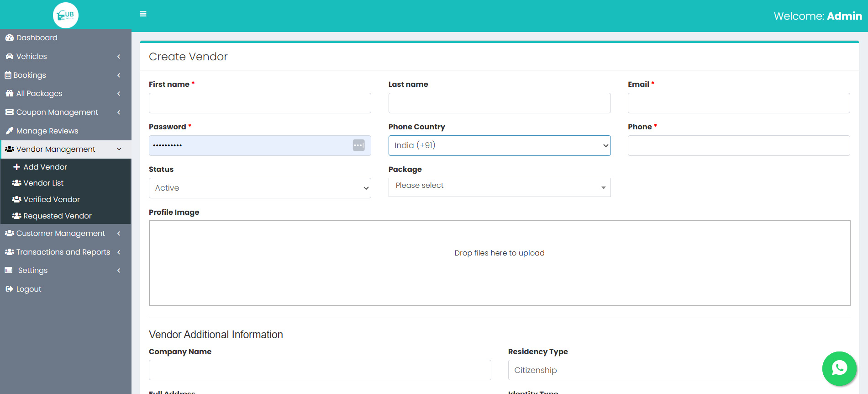Click the Dashboard gauge icon
The height and width of the screenshot is (394, 868).
point(10,37)
